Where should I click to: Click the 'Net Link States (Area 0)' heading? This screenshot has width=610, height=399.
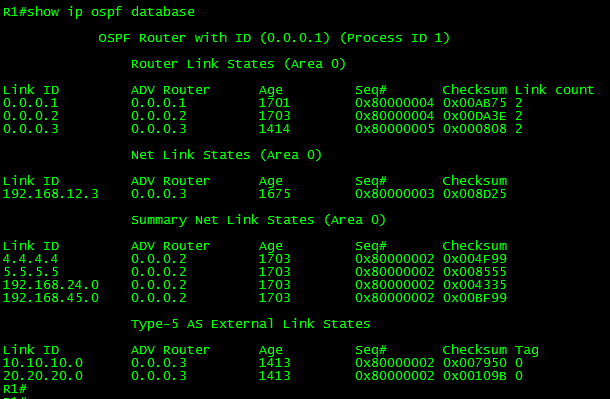[226, 155]
